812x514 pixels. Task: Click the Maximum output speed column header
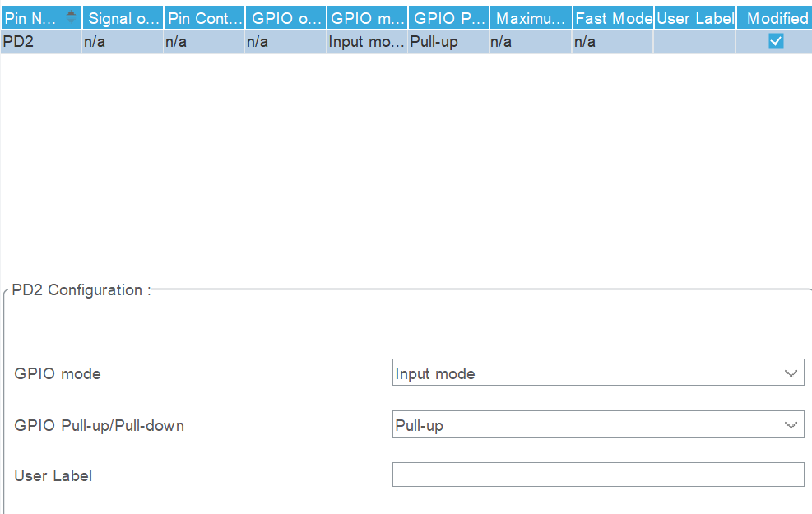530,17
